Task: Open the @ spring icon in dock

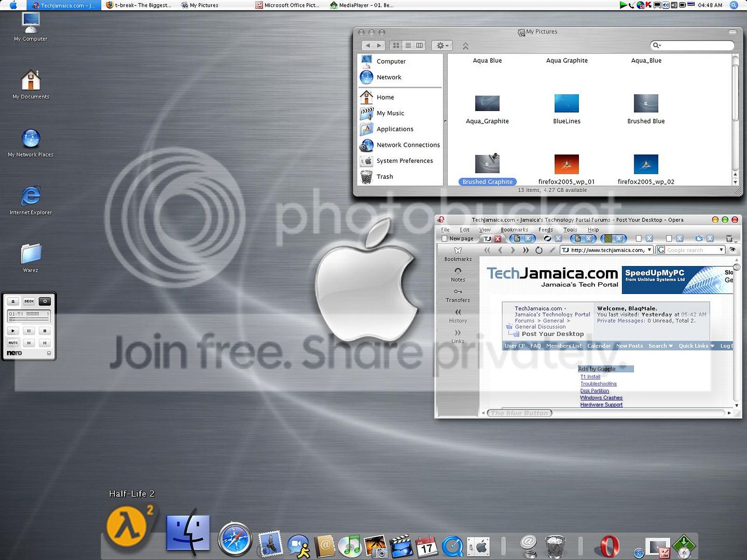Action: tap(529, 546)
